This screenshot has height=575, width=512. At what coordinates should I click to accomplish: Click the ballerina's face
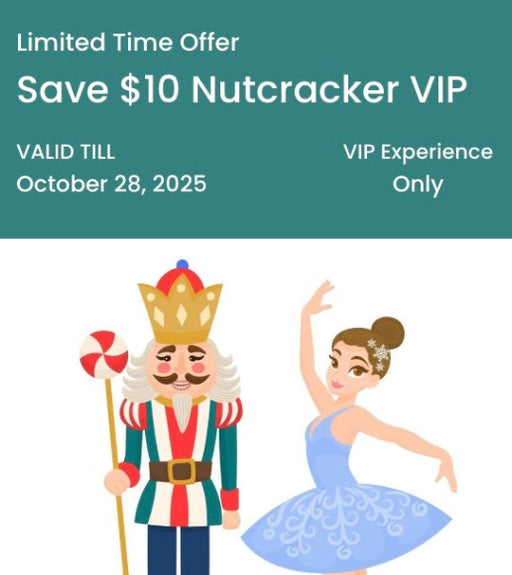348,368
